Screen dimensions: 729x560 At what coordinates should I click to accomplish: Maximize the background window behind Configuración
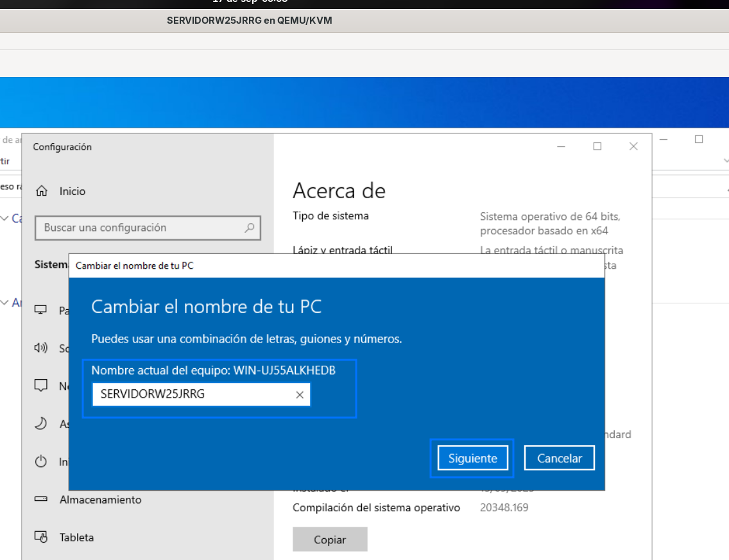pos(699,139)
